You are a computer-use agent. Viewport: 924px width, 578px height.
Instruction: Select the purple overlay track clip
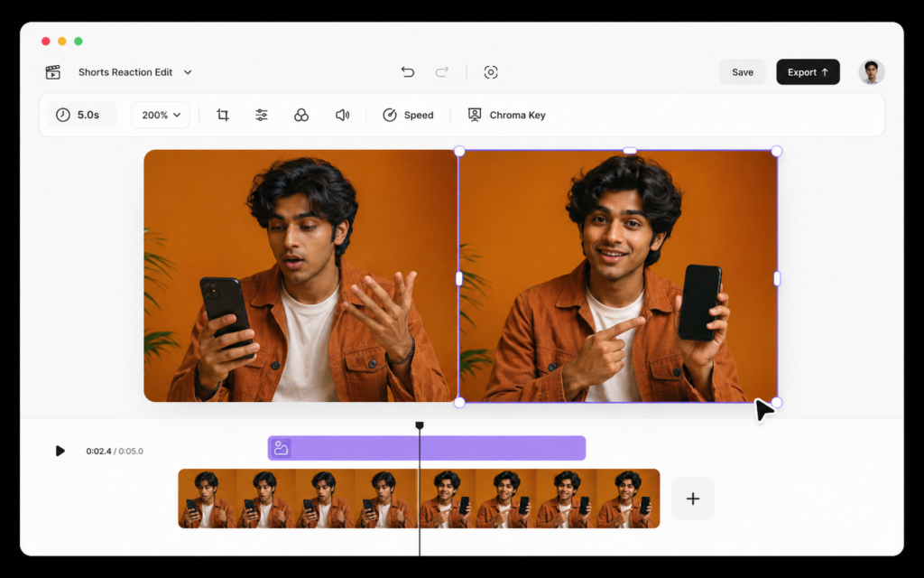point(427,448)
